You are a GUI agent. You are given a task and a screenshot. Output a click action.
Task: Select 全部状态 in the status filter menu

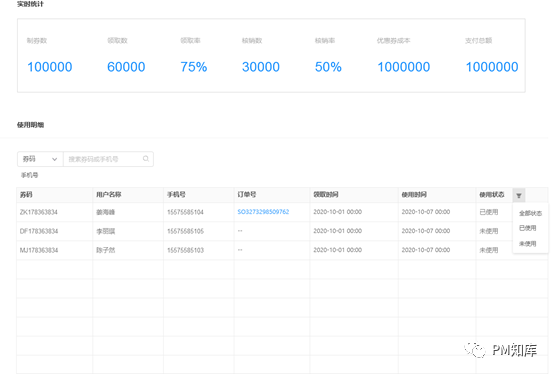click(x=530, y=213)
